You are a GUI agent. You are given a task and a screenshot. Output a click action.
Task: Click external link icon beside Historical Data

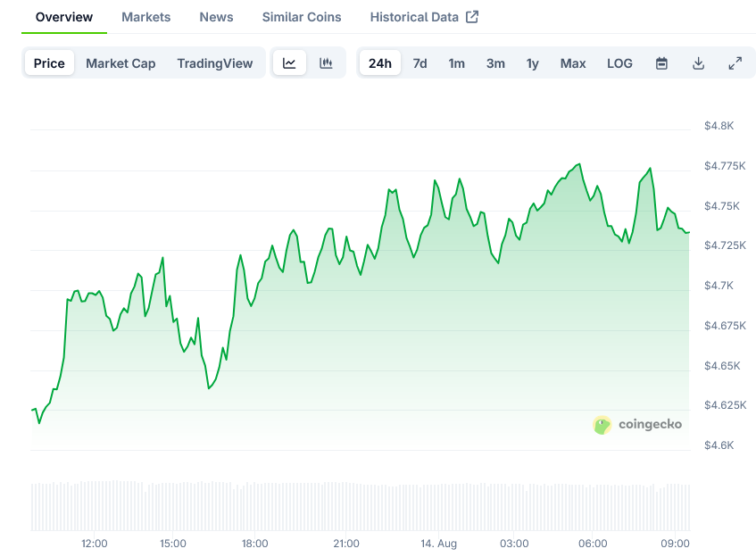[472, 17]
